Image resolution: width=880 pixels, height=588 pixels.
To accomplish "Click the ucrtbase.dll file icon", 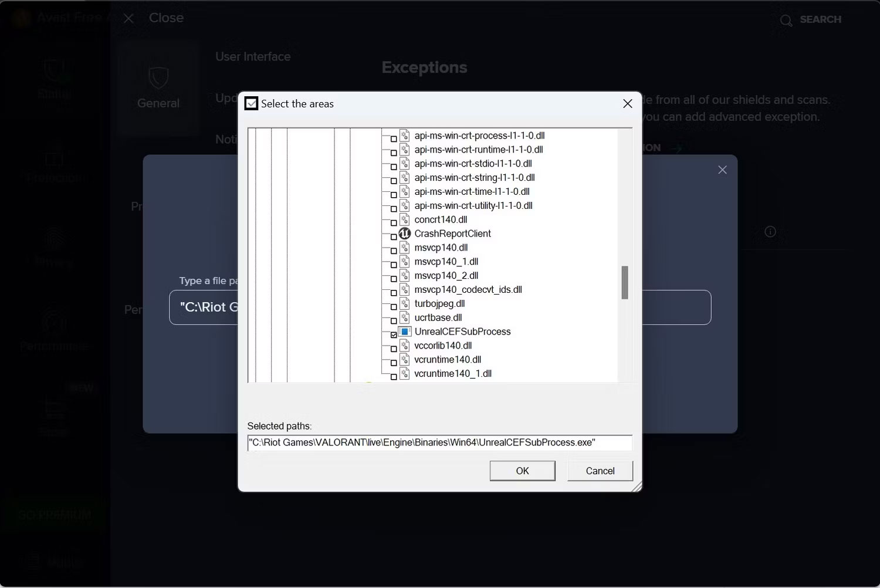I will (405, 317).
